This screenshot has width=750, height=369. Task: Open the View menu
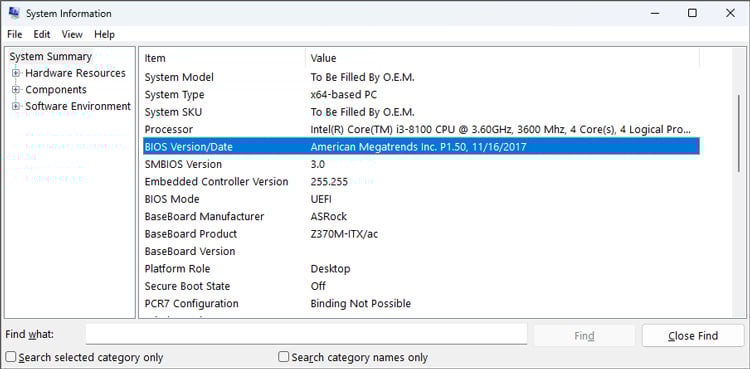pos(72,34)
